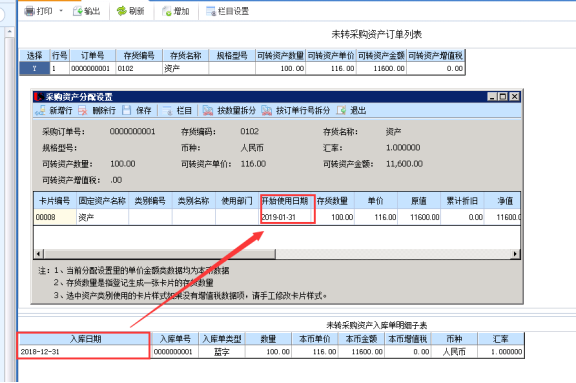Minimize the 采购资产分配设置 dialog
This screenshot has height=383, width=576.
click(x=492, y=97)
